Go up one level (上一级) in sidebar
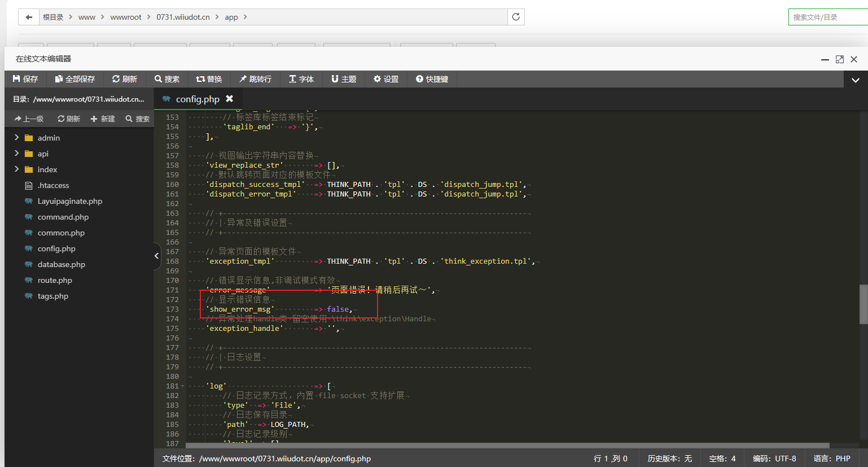 click(29, 119)
